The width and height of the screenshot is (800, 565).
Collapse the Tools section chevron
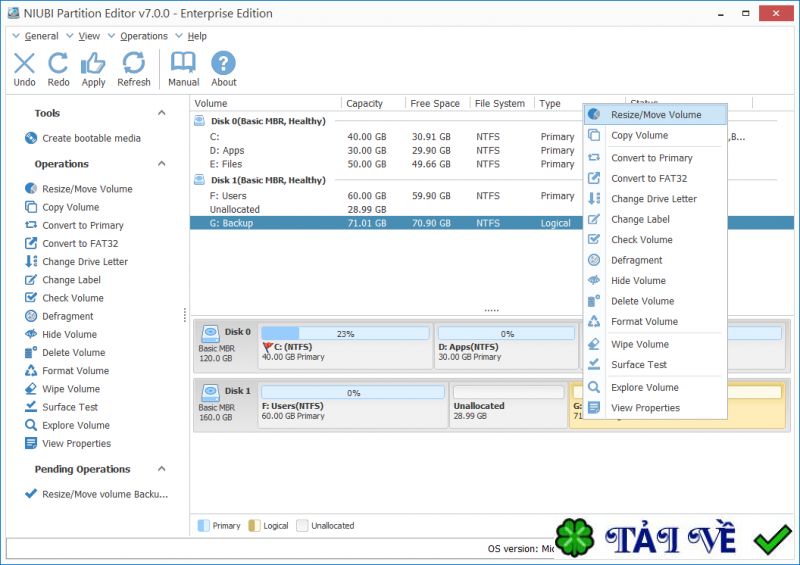162,113
